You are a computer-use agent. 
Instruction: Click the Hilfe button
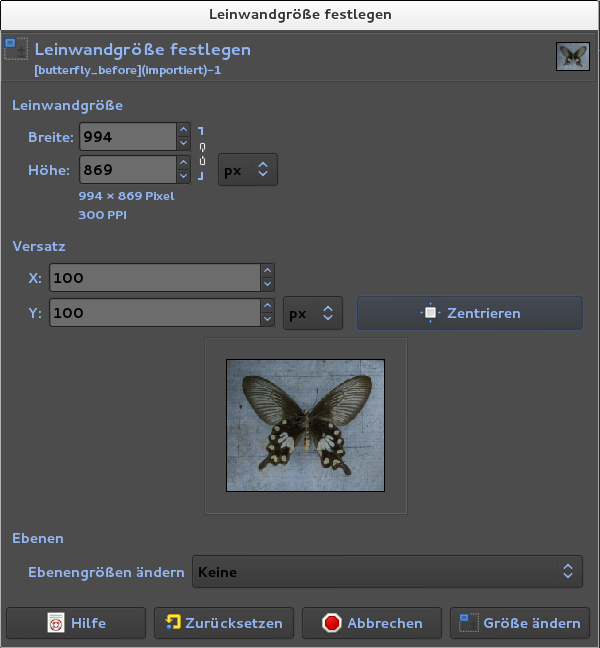(76, 623)
